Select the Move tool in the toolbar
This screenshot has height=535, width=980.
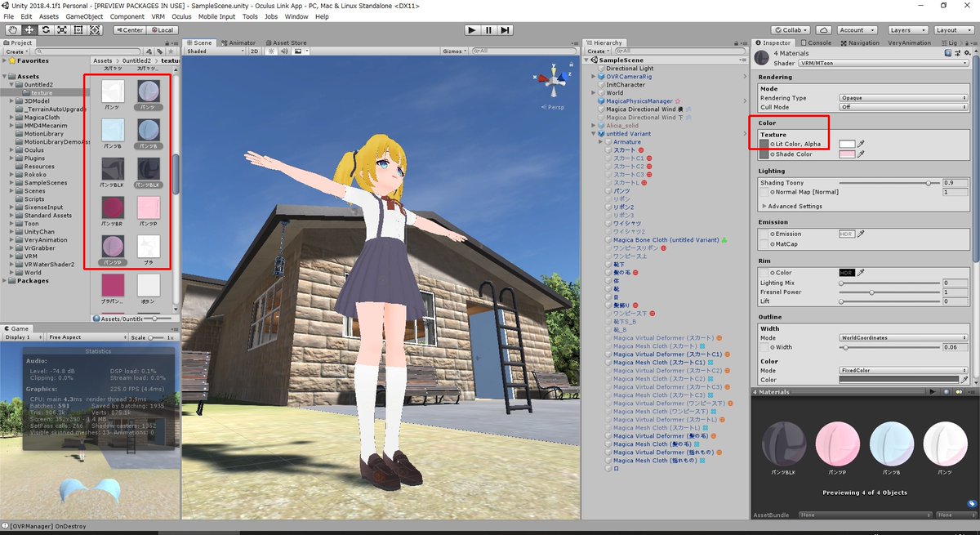tap(30, 30)
